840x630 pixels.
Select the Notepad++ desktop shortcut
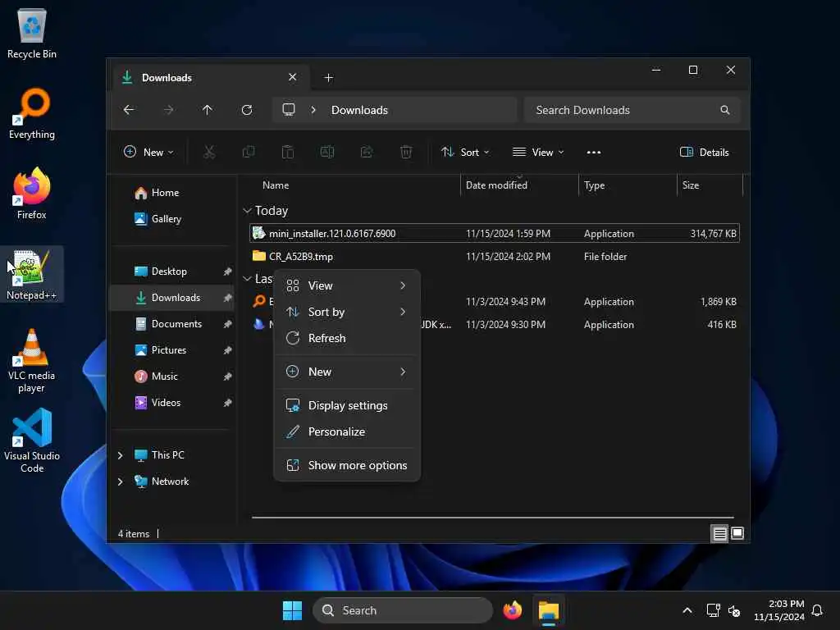click(32, 274)
